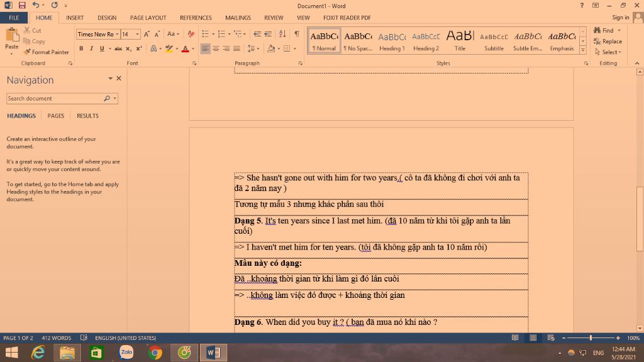Open Replace dialog
644x362 pixels.
[608, 41]
